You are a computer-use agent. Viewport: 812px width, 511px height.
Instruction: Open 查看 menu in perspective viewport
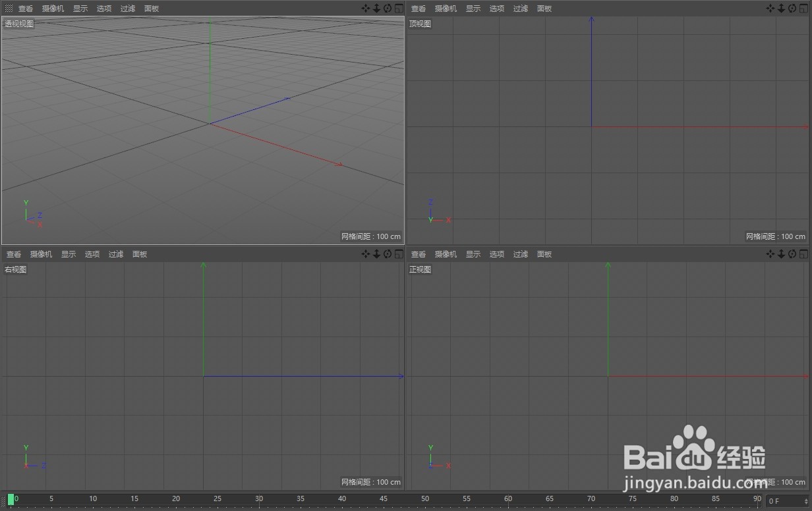tap(26, 9)
